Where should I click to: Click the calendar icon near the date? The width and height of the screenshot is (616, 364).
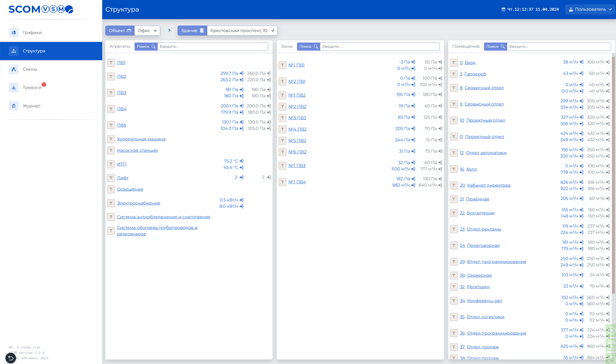(x=503, y=10)
